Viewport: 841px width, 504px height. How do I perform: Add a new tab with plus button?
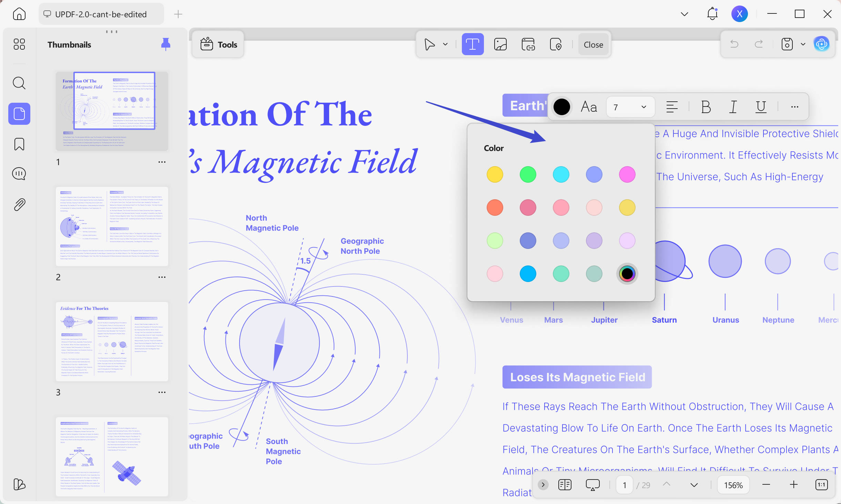pos(178,14)
